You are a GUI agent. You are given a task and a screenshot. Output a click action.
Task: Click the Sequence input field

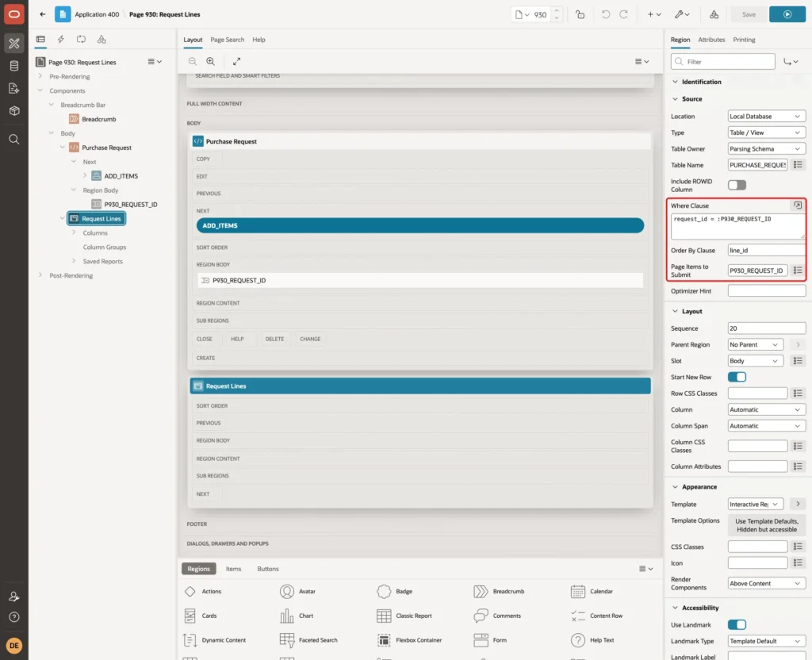click(x=767, y=328)
